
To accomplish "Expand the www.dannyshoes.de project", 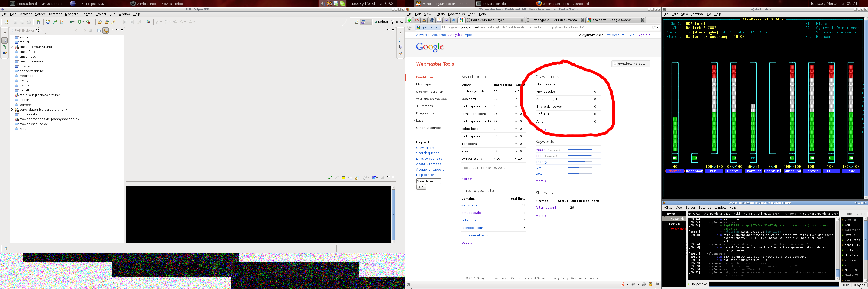I will pyautogui.click(x=12, y=119).
